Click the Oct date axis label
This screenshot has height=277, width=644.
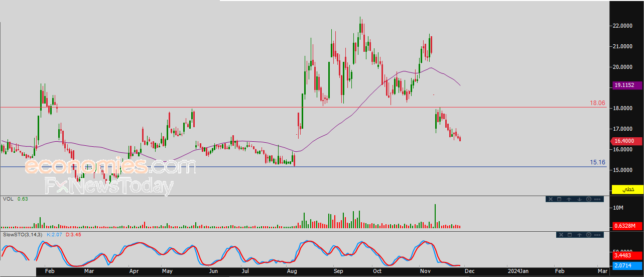click(377, 271)
